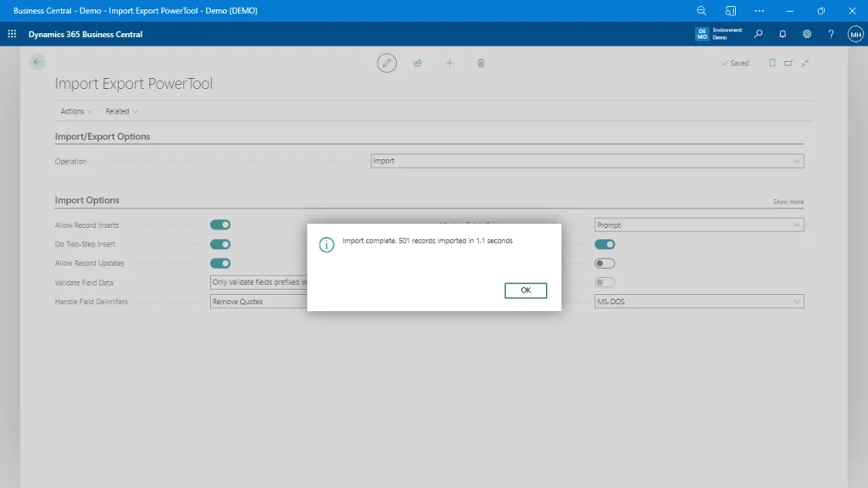
Task: Open page in a new window icon
Action: tap(788, 63)
